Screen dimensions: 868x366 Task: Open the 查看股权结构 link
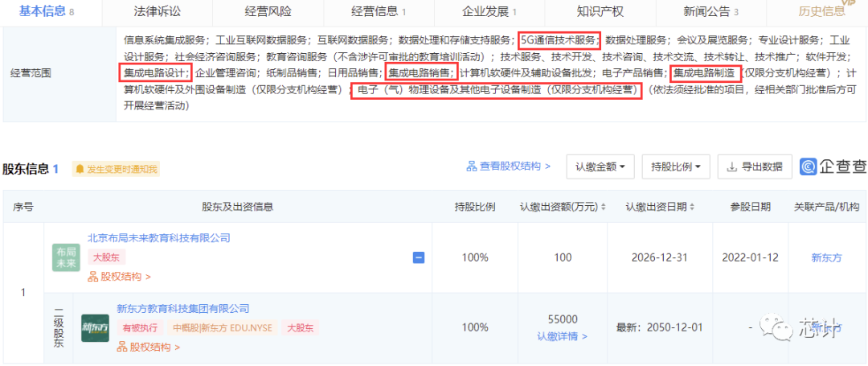click(515, 167)
